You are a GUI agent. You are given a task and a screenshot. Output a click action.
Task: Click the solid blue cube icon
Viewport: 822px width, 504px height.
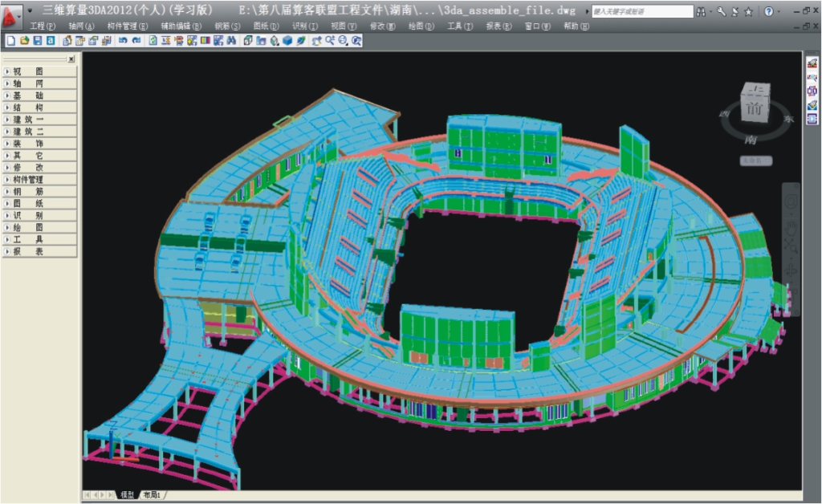[287, 40]
